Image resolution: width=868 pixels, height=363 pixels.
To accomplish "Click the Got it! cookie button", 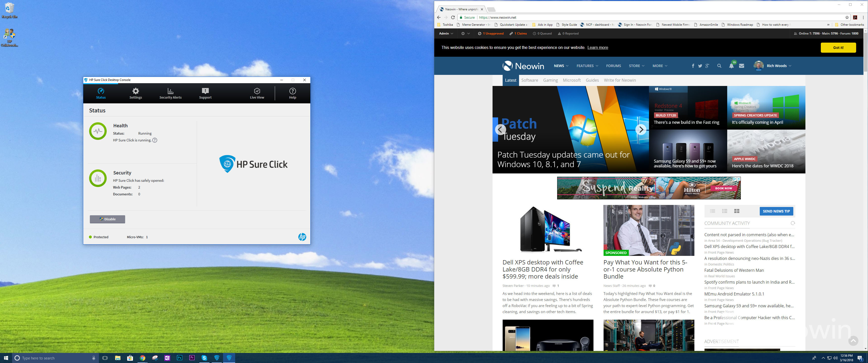I will click(838, 47).
